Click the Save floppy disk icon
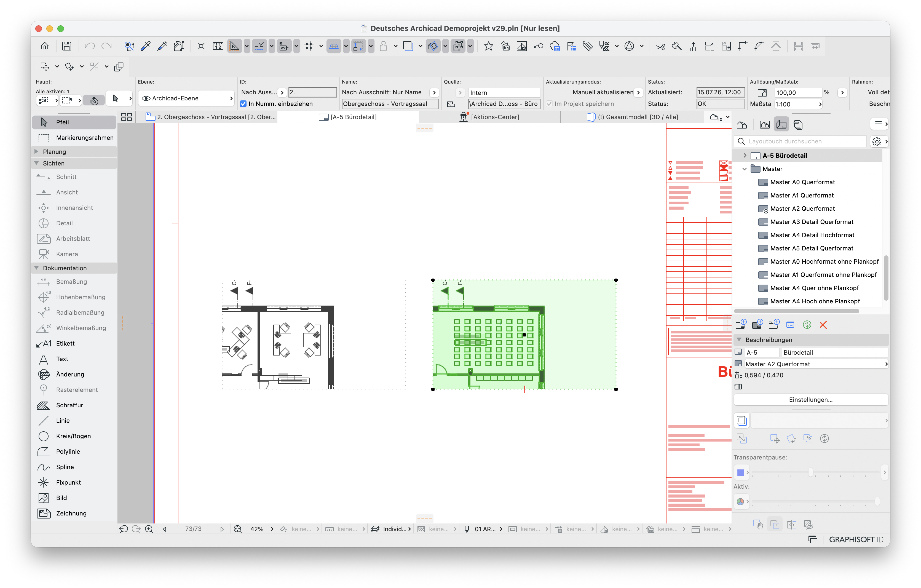 click(66, 46)
